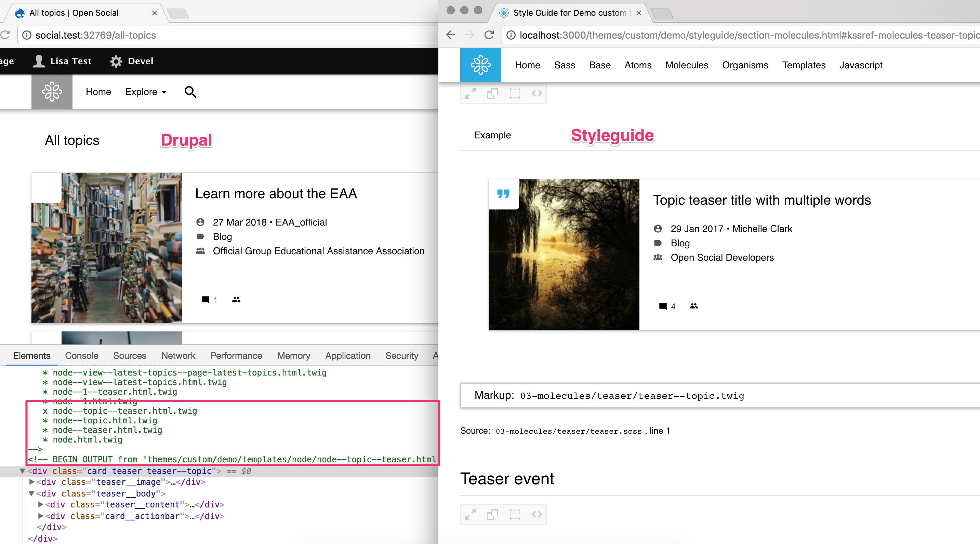This screenshot has height=544, width=980.
Task: Click the fullscreen arrows icon above Example
Action: (x=471, y=93)
